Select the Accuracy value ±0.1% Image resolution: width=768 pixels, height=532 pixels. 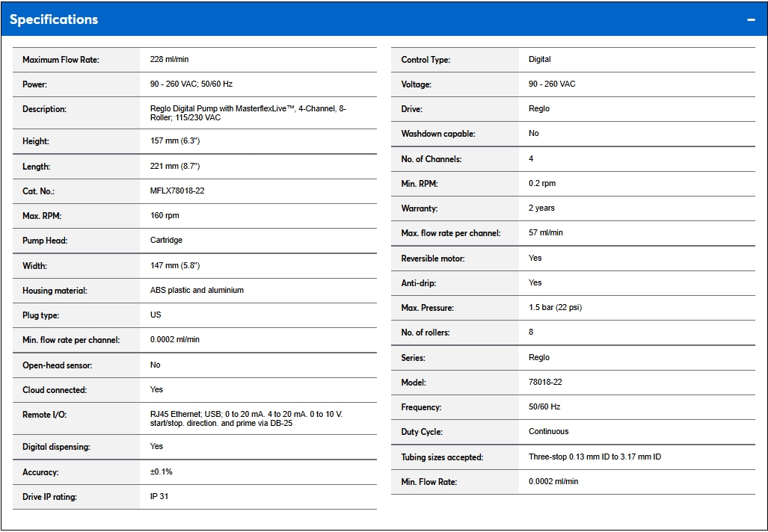point(162,471)
